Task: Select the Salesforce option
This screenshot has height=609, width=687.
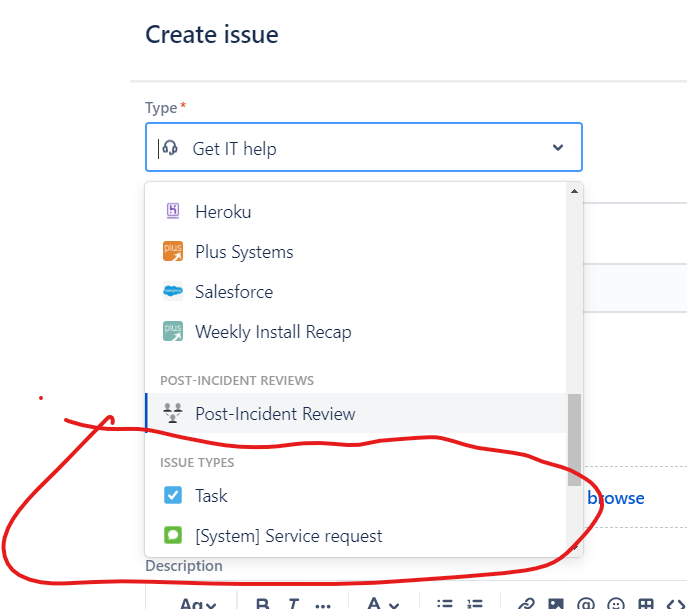Action: coord(356,292)
